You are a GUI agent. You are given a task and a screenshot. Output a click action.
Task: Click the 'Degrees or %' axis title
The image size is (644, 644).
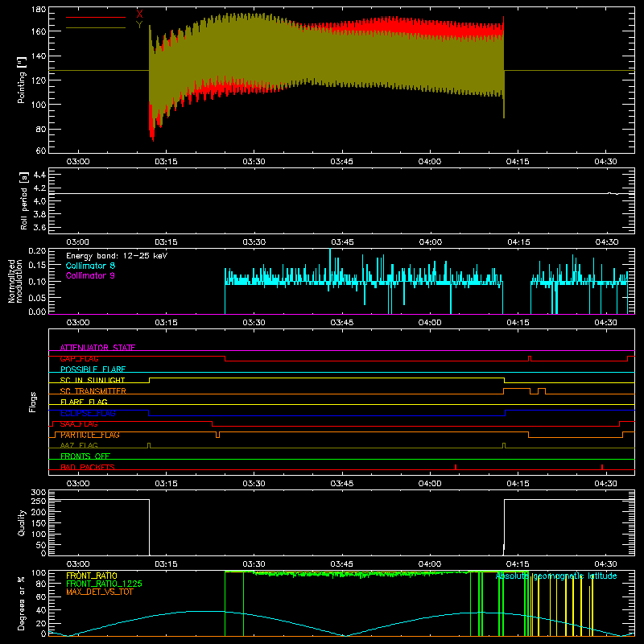pos(22,603)
